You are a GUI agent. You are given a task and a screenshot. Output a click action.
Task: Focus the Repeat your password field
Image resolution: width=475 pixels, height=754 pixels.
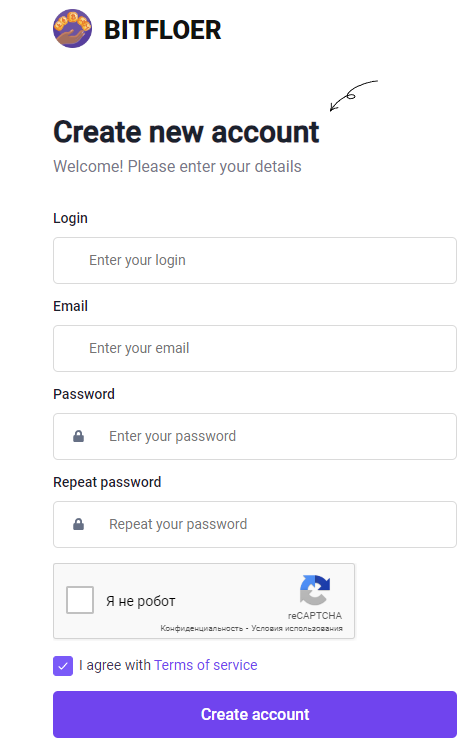255,524
